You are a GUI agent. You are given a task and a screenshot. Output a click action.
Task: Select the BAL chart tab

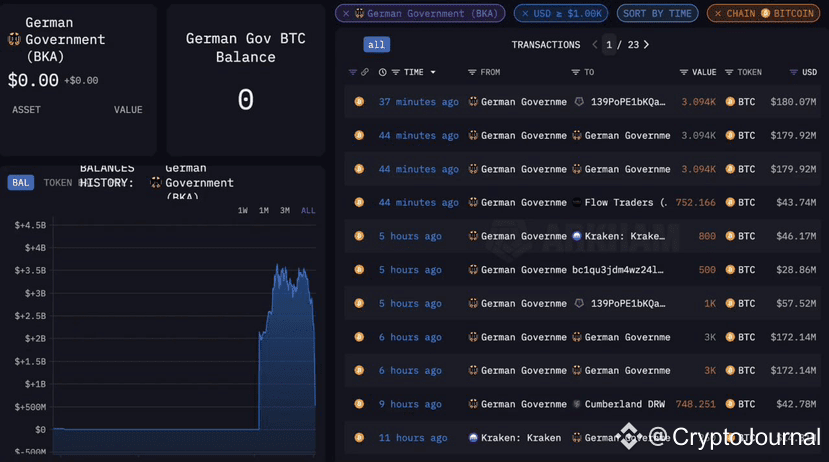(x=21, y=183)
